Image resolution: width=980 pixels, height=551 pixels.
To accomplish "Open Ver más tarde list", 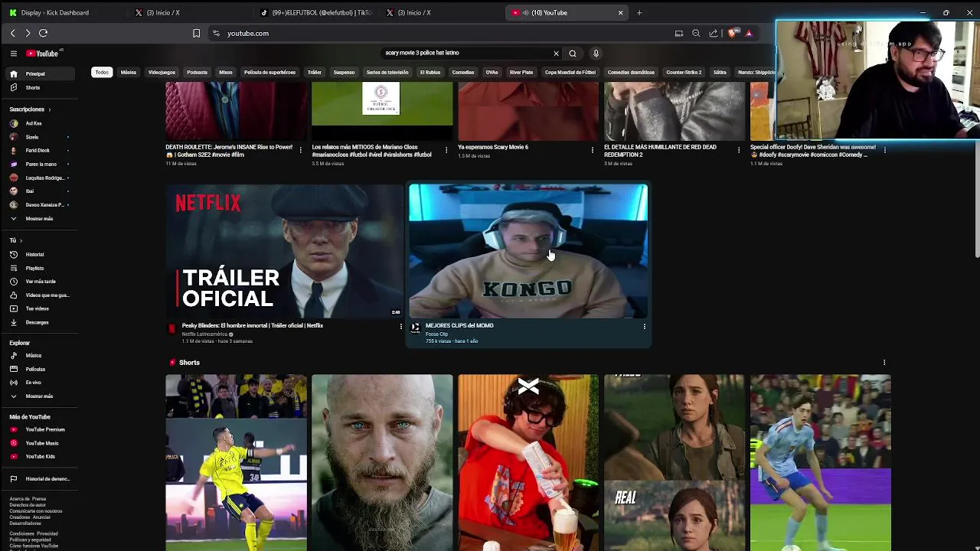I will pyautogui.click(x=42, y=282).
